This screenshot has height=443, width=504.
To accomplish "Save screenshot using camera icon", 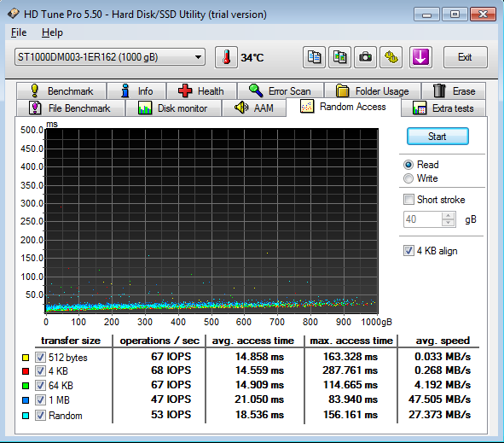I will (x=365, y=57).
